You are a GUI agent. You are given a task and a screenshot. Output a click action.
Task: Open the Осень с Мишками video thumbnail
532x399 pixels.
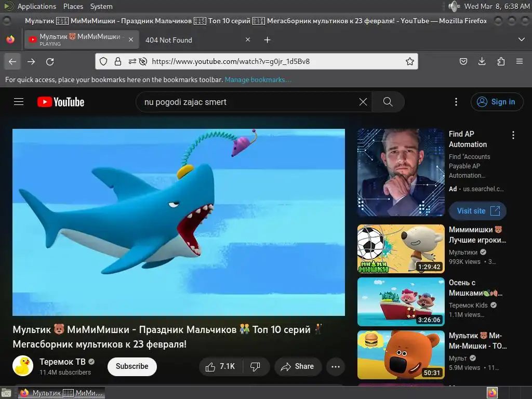(x=401, y=302)
